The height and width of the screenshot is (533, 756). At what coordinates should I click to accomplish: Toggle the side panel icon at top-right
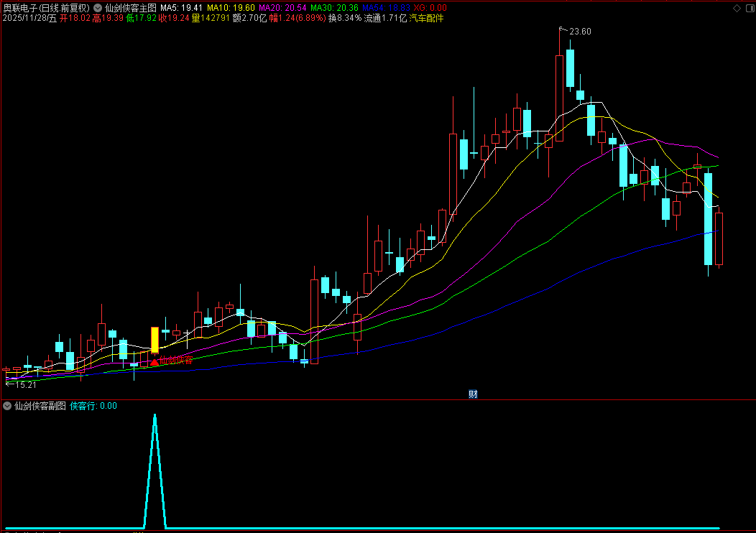[750, 8]
